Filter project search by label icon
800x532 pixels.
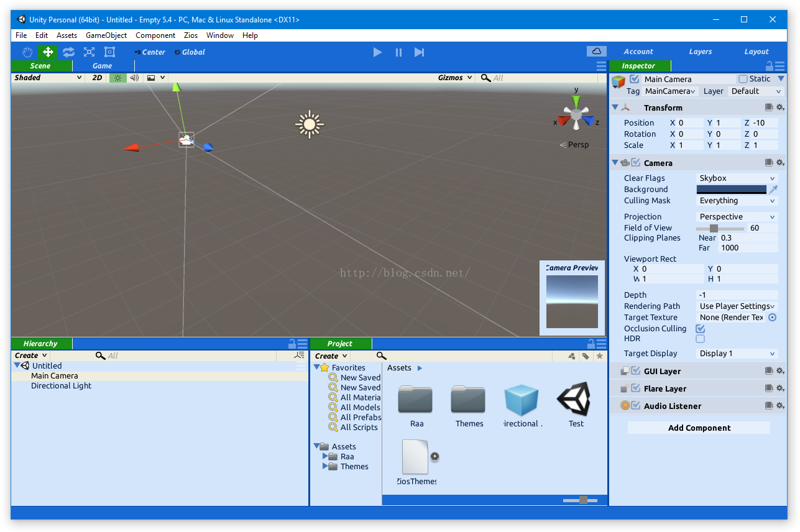[x=586, y=356]
